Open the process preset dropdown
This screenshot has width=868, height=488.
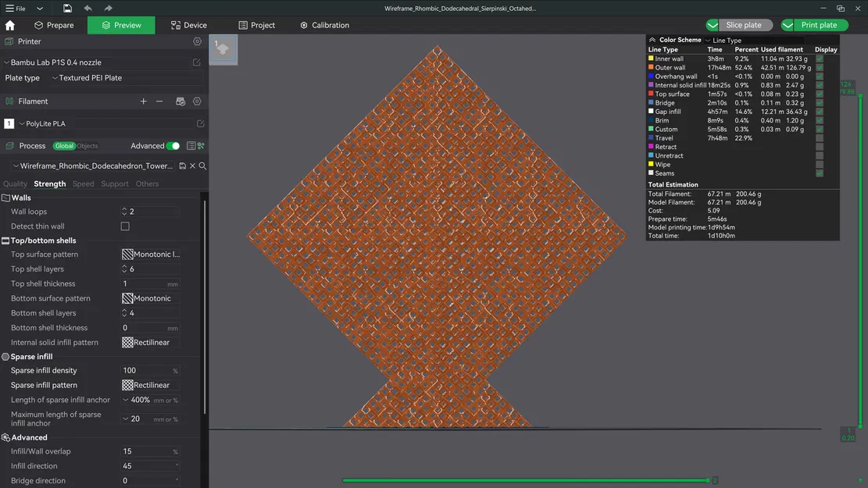[16, 166]
